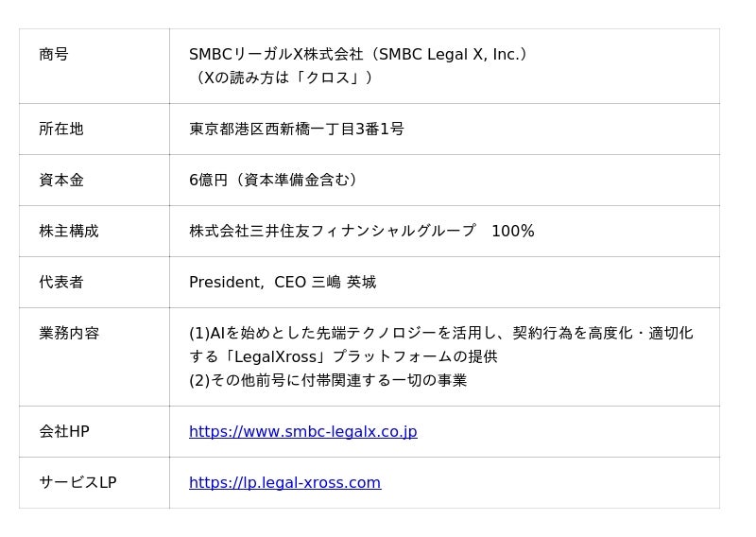
Task: Click the 会社HP row label
Action: click(64, 432)
